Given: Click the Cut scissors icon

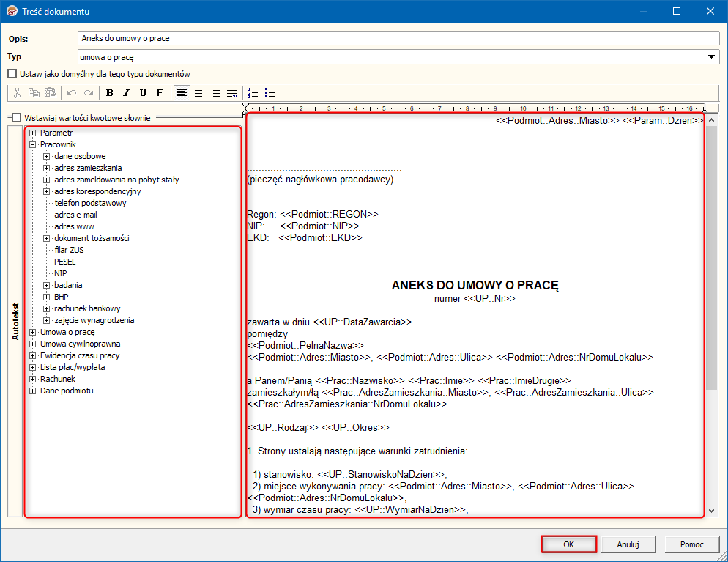Looking at the screenshot, I should click(17, 93).
